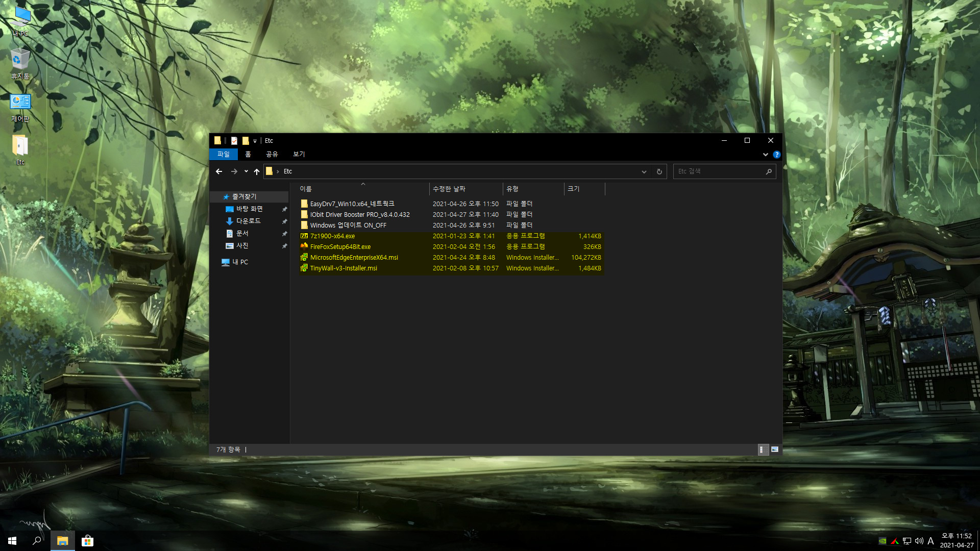
Task: Open the 홈 ribbon tab
Action: 248,154
